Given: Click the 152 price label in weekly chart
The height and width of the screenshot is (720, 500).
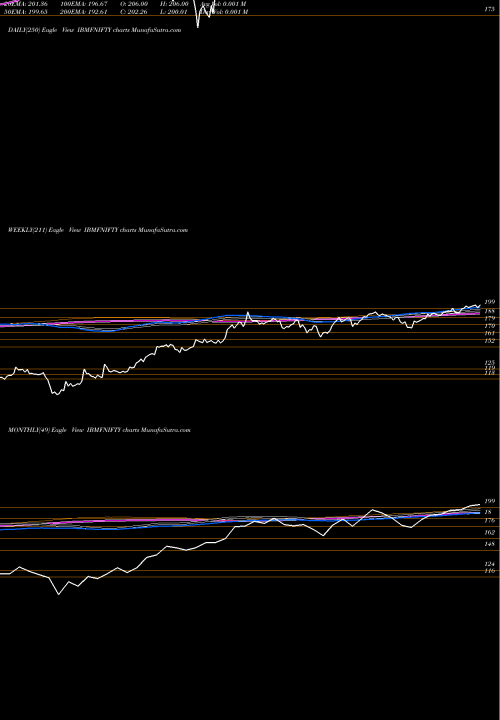Looking at the screenshot, I should tap(489, 341).
